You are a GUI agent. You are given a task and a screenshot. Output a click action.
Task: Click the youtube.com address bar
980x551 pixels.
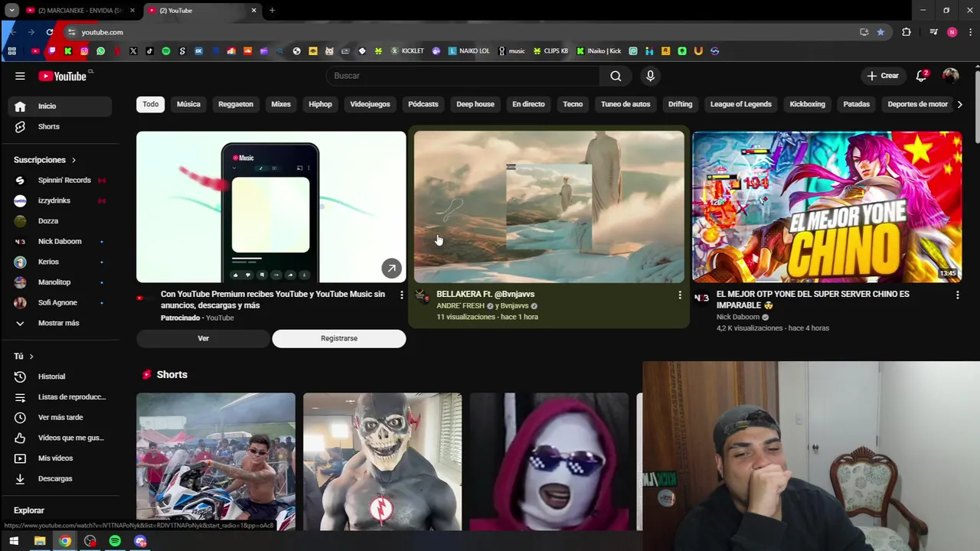[x=459, y=32]
